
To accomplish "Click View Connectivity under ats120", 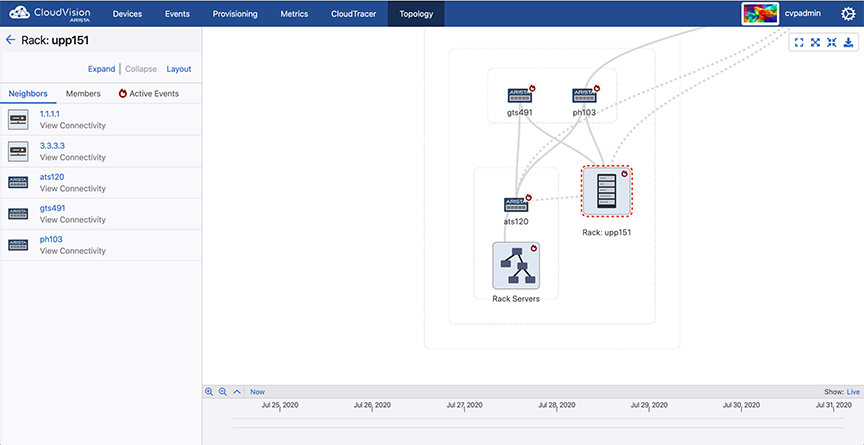I will point(73,188).
